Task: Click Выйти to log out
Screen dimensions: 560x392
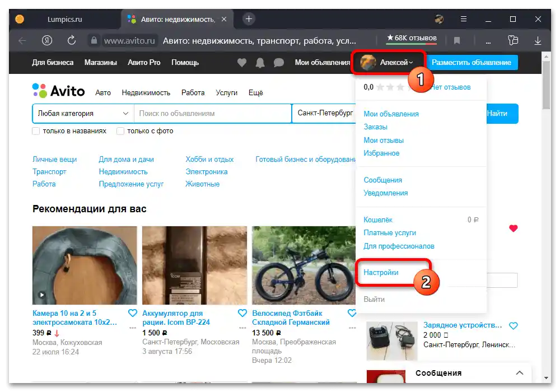Action: (374, 300)
